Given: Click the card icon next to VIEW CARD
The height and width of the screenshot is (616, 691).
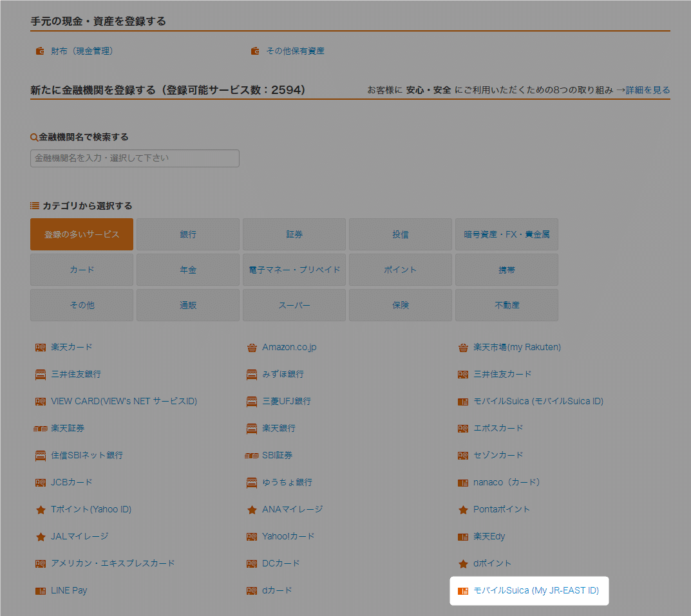Looking at the screenshot, I should point(41,402).
